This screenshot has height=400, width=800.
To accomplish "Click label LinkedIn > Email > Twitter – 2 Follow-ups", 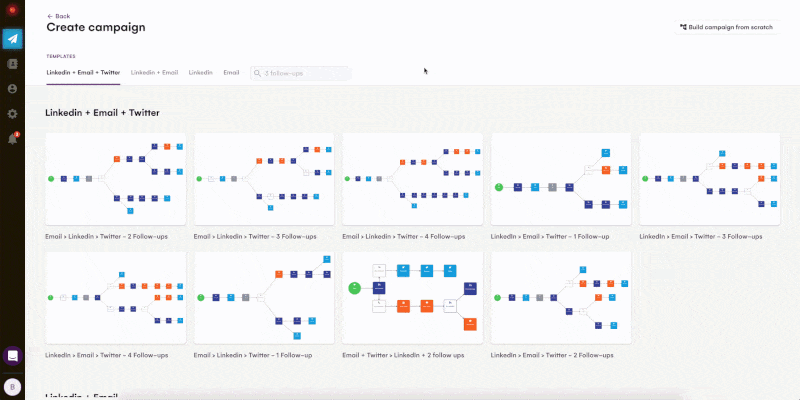I will (552, 355).
